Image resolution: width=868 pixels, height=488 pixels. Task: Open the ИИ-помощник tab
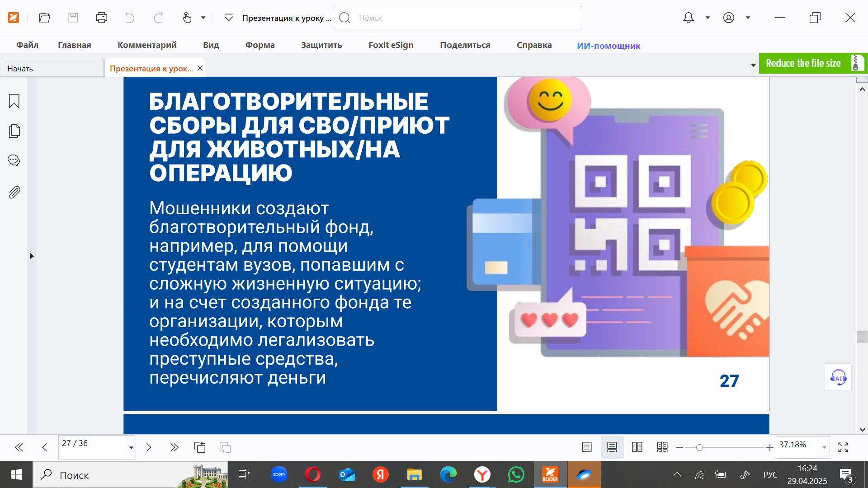pos(609,46)
